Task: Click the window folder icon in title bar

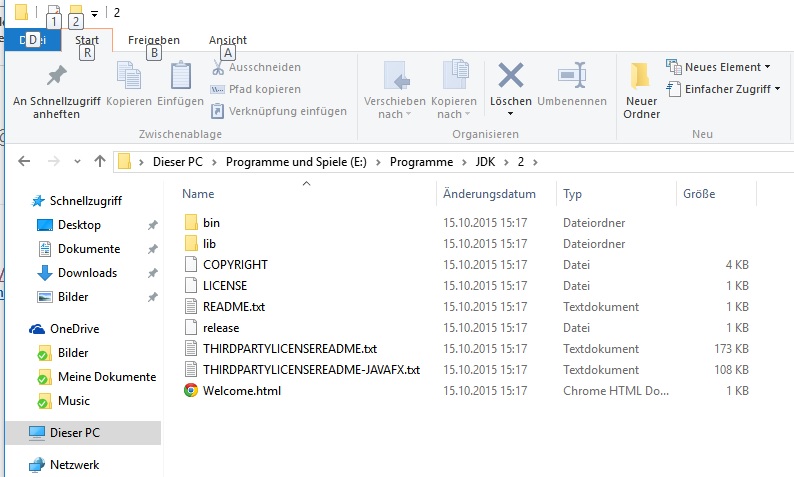Action: 21,12
